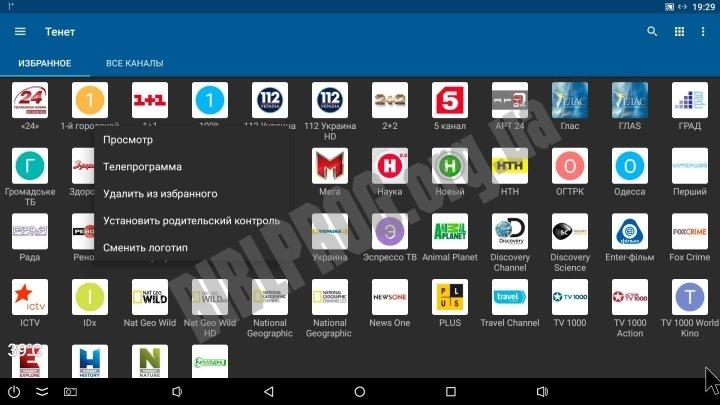Tap the search magnifier icon
Image resolution: width=720 pixels, height=405 pixels.
point(652,31)
